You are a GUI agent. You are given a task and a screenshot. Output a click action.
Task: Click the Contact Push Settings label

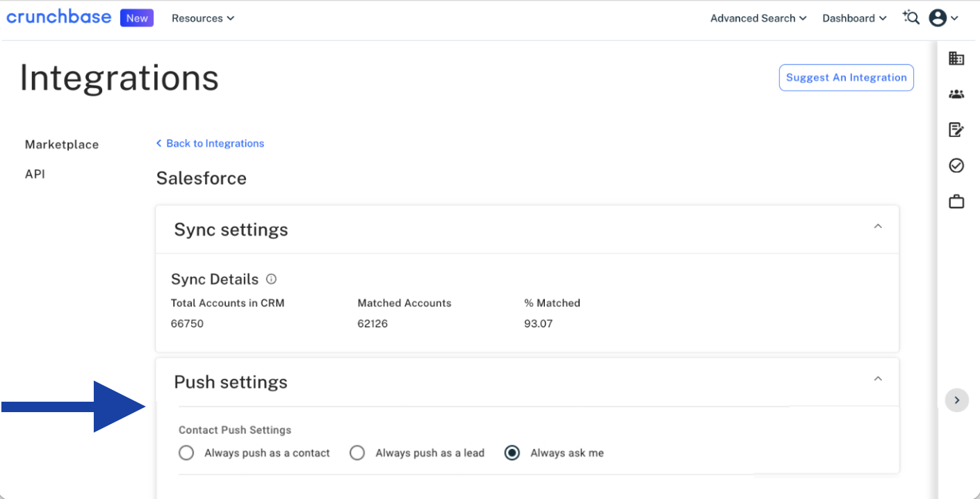click(x=235, y=430)
